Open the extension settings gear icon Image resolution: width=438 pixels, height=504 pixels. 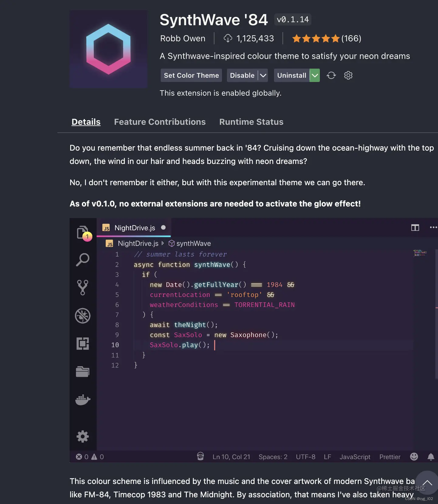point(348,75)
